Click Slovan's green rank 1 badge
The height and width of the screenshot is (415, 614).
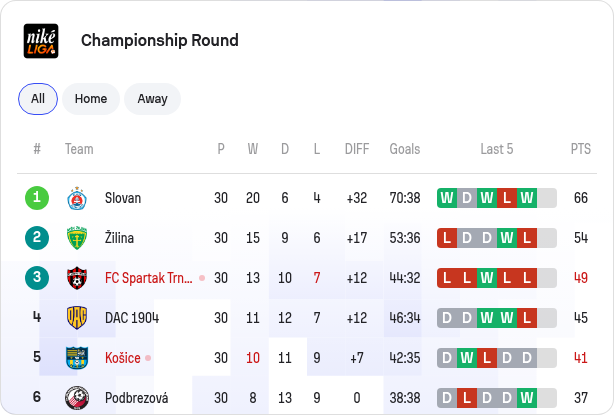pyautogui.click(x=37, y=198)
